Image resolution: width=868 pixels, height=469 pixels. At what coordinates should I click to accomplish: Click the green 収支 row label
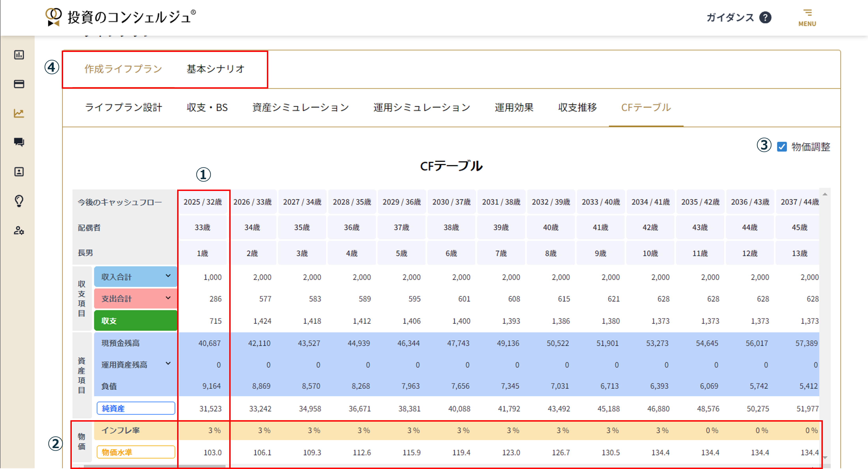pos(136,320)
